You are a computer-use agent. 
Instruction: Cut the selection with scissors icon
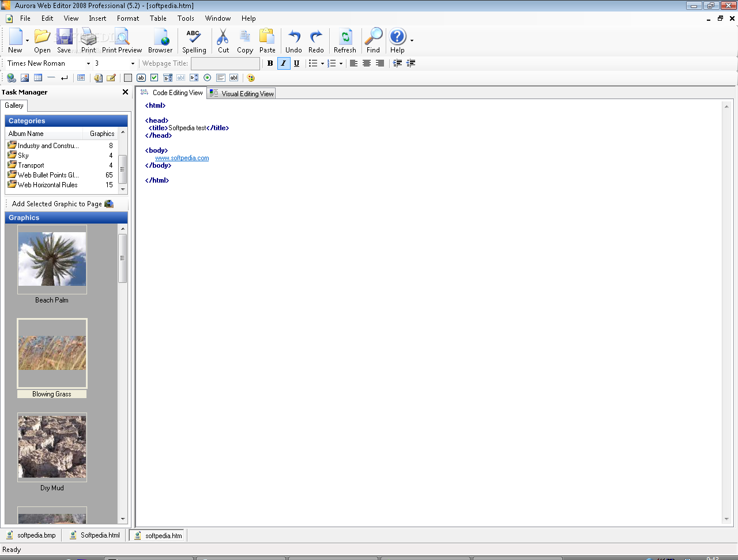coord(223,41)
